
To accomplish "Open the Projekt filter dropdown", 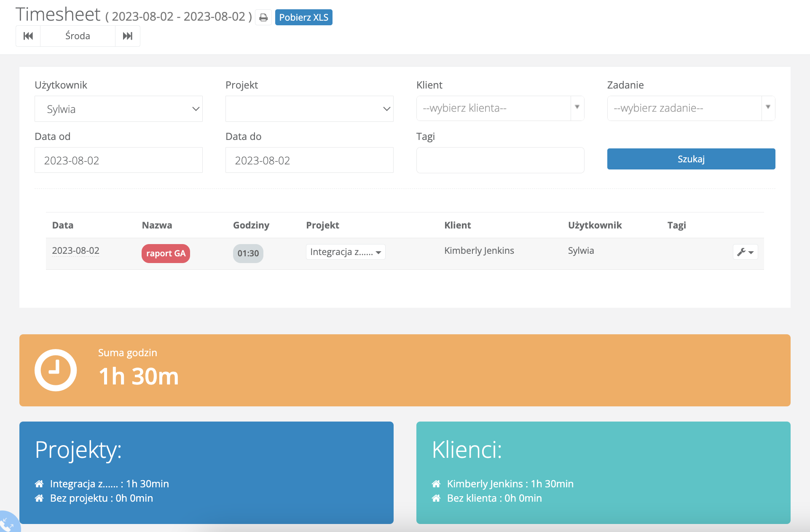I will pos(309,109).
